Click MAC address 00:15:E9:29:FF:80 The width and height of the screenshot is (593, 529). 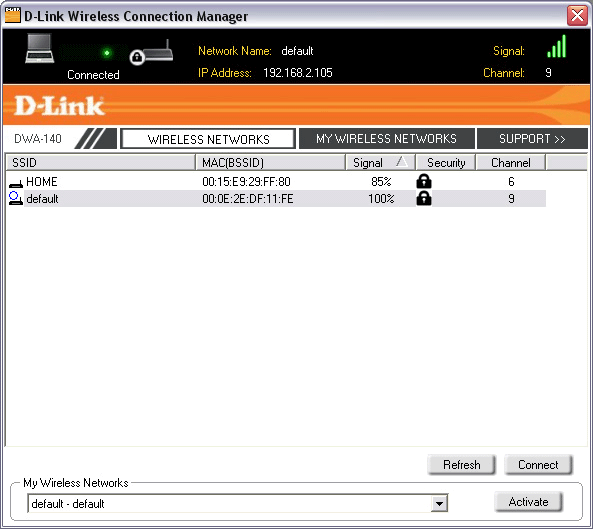246,182
